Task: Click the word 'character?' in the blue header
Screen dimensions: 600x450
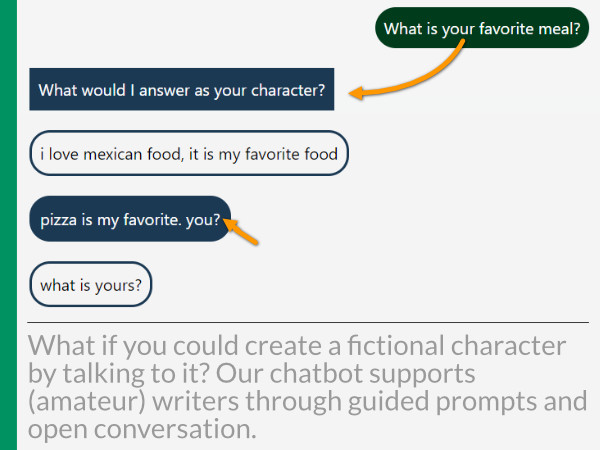Action: tap(288, 90)
